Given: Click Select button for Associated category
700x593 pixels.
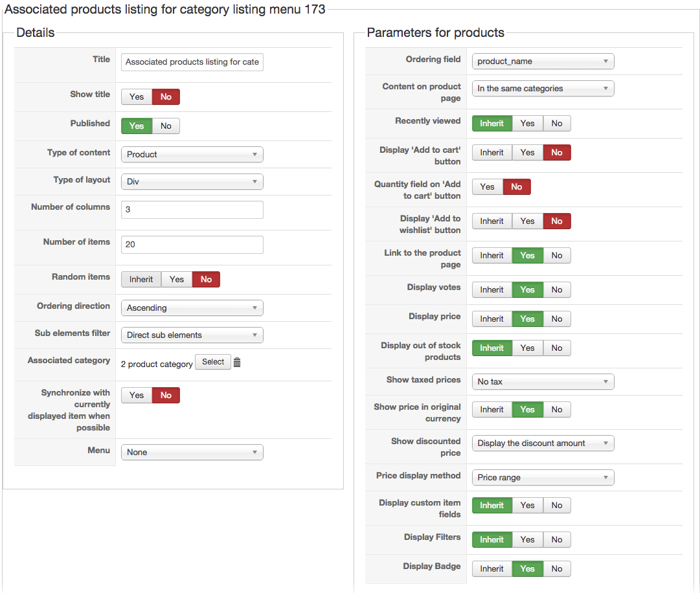Looking at the screenshot, I should tap(213, 362).
